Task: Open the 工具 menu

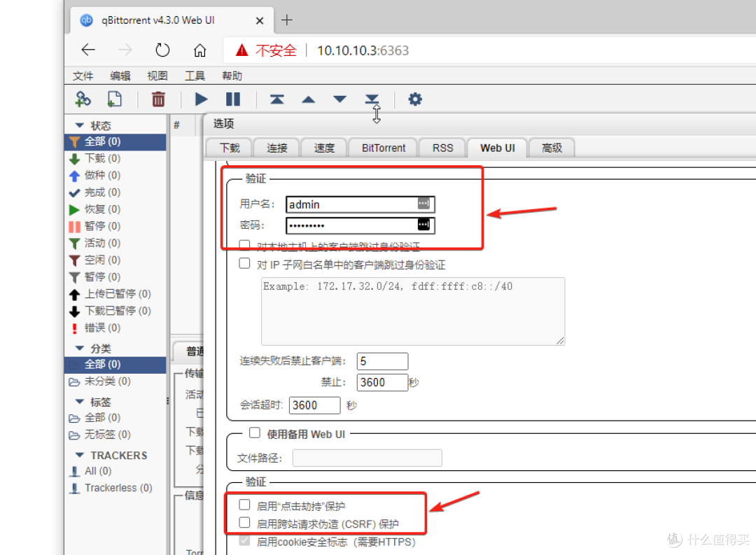Action: (195, 76)
